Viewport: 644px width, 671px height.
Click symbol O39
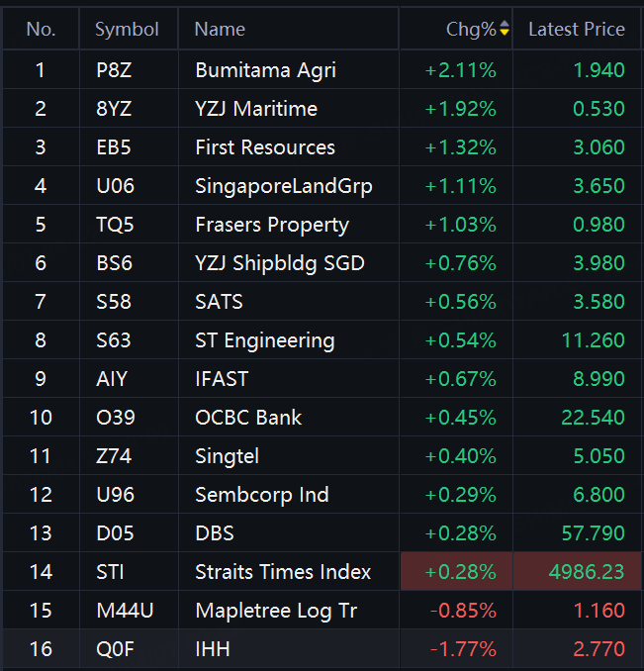[x=116, y=418]
